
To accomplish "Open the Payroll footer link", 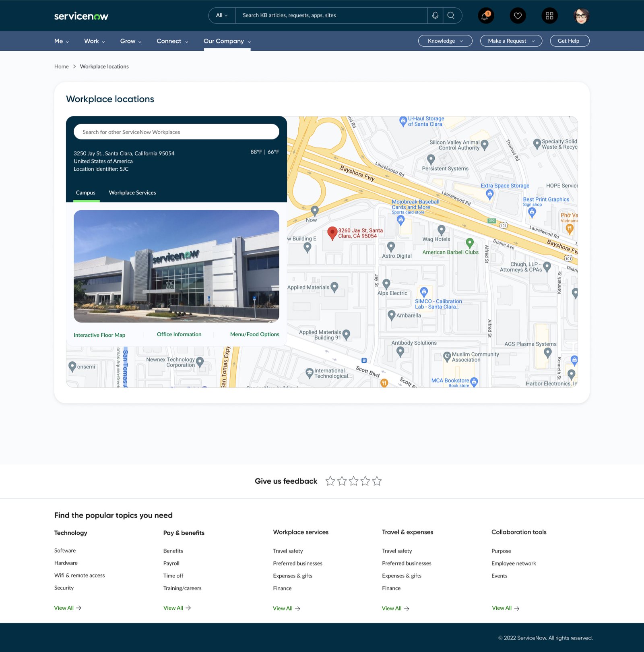I will coord(171,563).
